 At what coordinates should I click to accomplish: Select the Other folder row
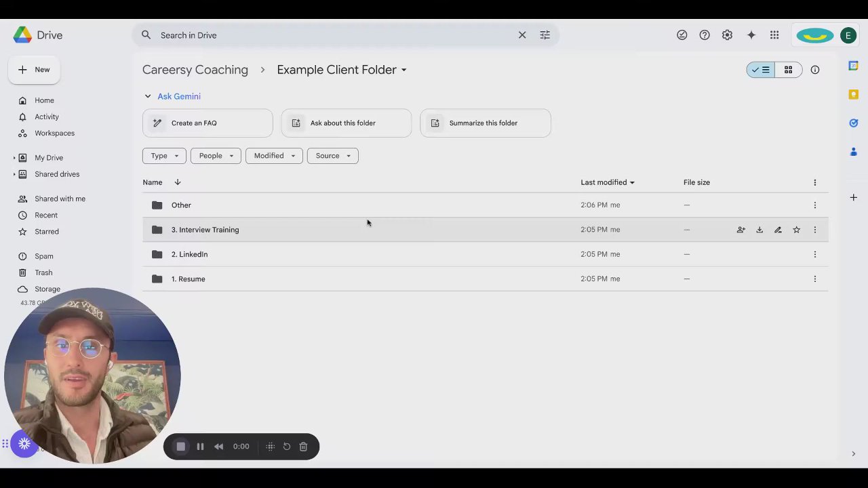[485, 205]
